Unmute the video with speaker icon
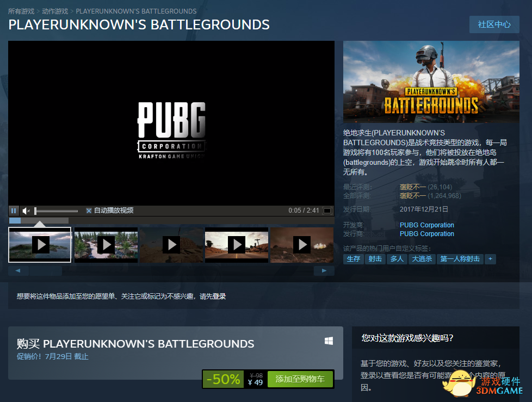Image resolution: width=532 pixels, height=402 pixels. tap(26, 211)
